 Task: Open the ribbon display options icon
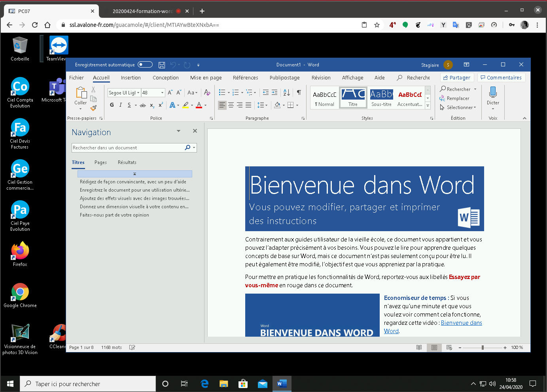(x=466, y=64)
